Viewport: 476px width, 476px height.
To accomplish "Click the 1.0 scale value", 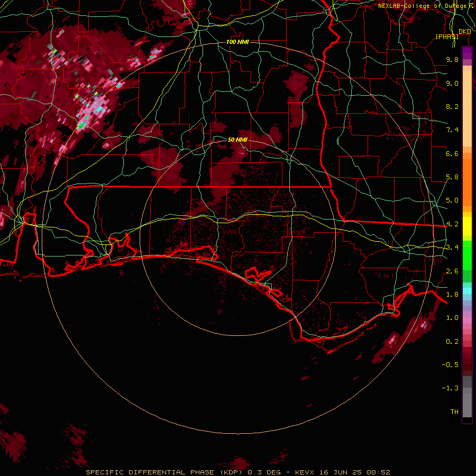I will (x=452, y=318).
